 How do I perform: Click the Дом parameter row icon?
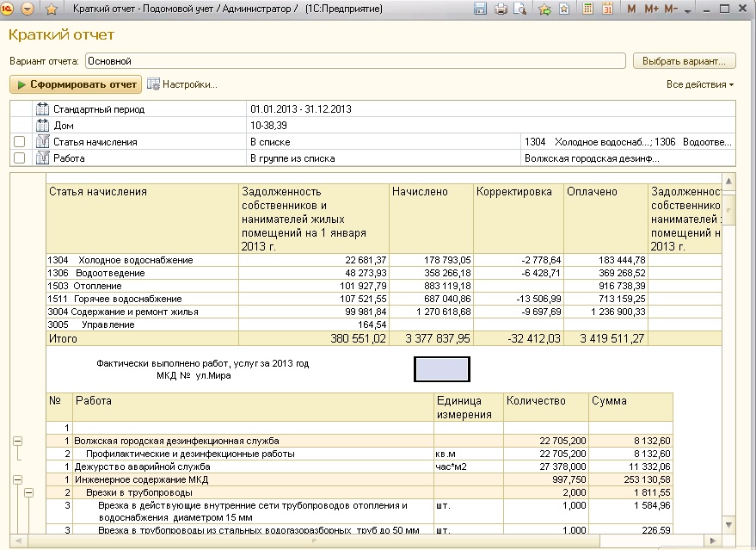pyautogui.click(x=42, y=126)
